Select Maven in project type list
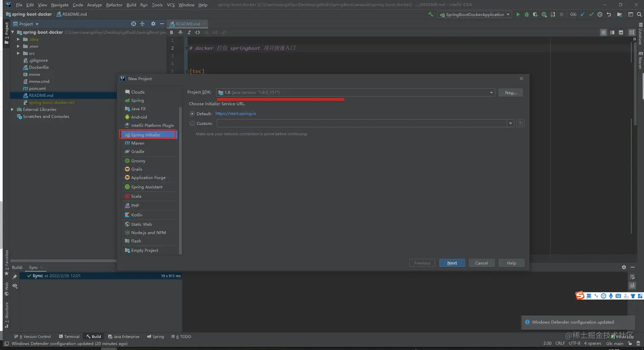This screenshot has height=350, width=644. point(148,143)
